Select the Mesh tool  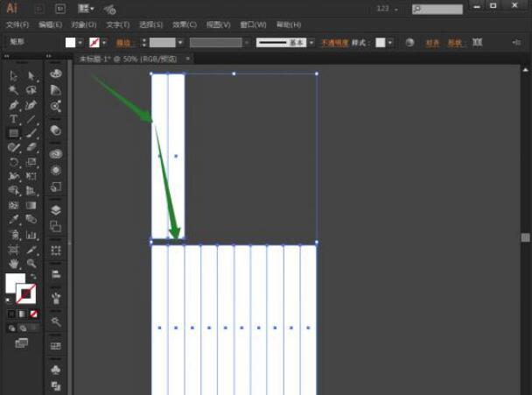(x=13, y=205)
